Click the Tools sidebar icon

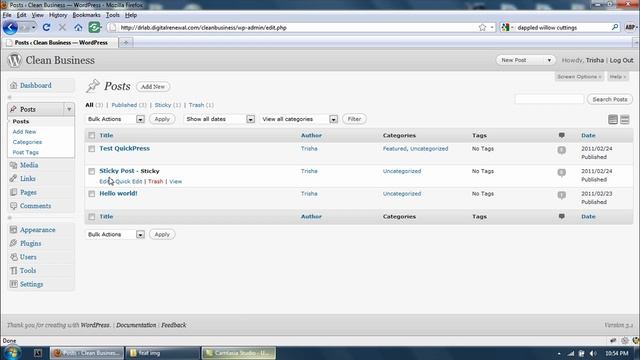13,271
